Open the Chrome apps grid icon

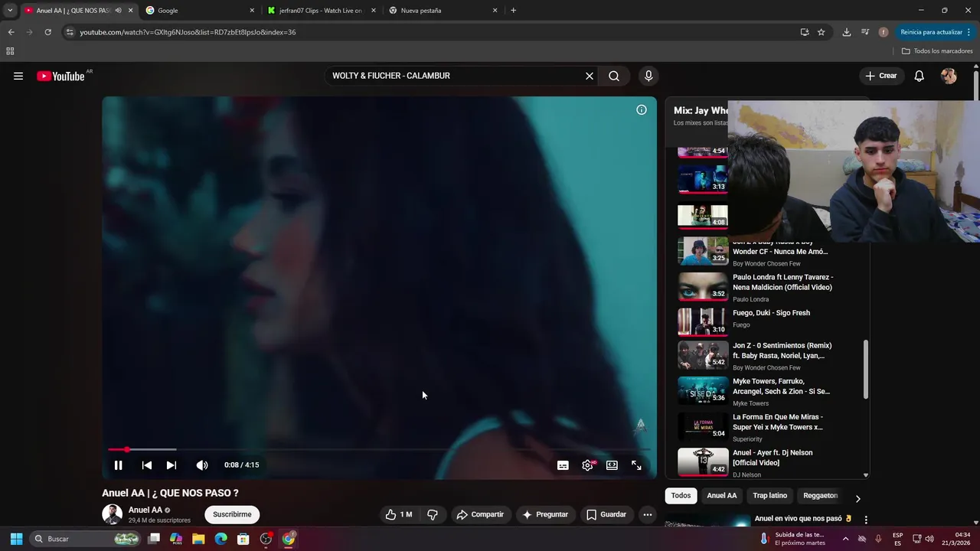10,51
